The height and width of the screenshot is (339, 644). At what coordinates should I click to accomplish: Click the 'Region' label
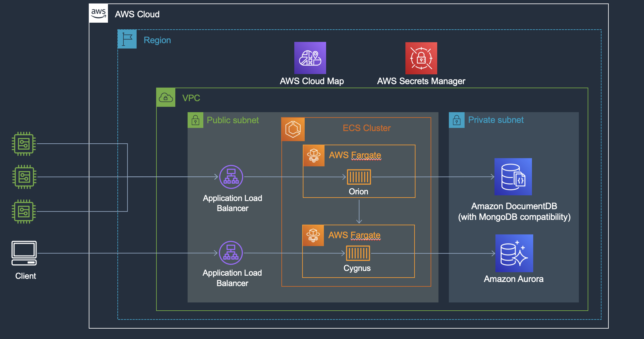click(x=157, y=40)
